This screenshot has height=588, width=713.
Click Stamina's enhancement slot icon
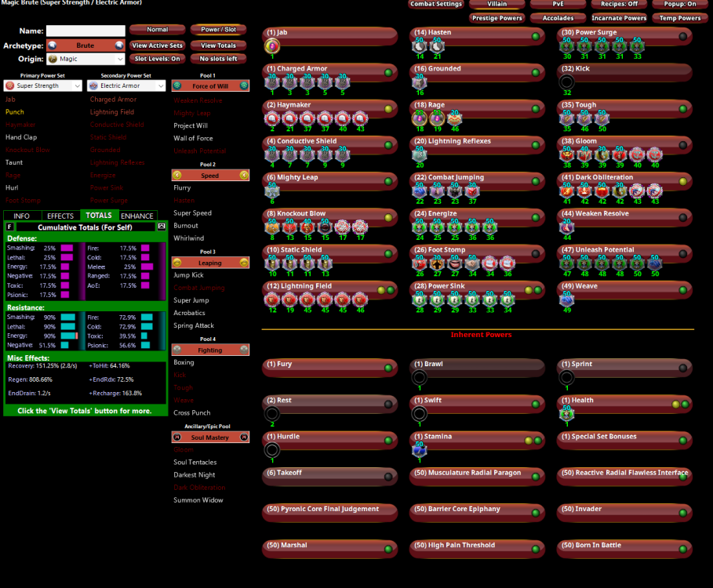(420, 449)
